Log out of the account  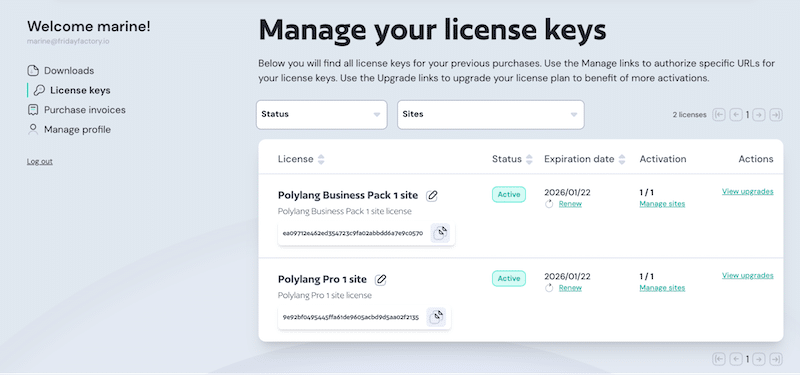(40, 162)
